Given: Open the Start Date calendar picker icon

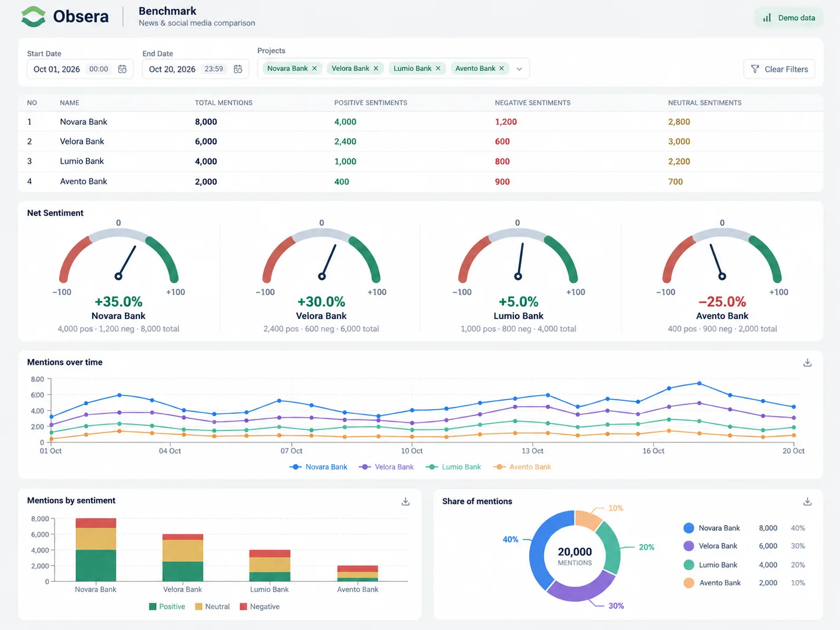Looking at the screenshot, I should [122, 69].
